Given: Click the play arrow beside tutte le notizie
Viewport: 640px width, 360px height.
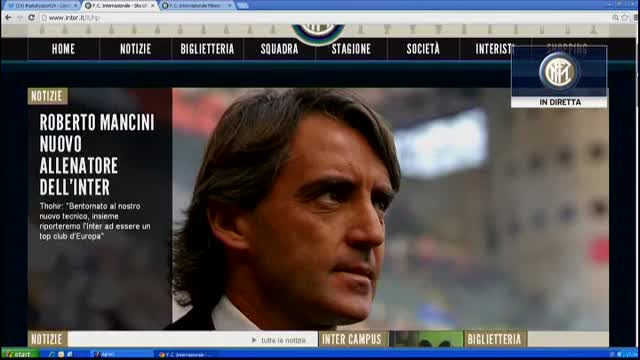Looking at the screenshot, I should (x=254, y=340).
